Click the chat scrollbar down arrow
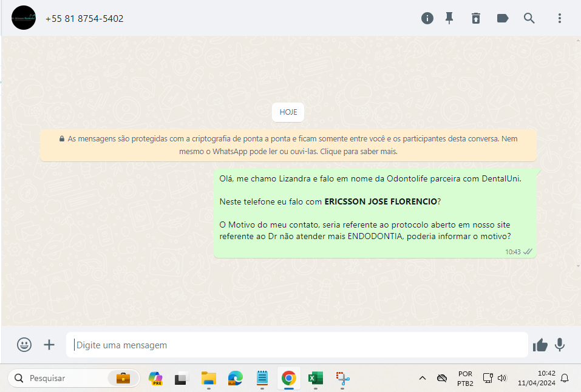Screen dimensions: 581x392 578,266
